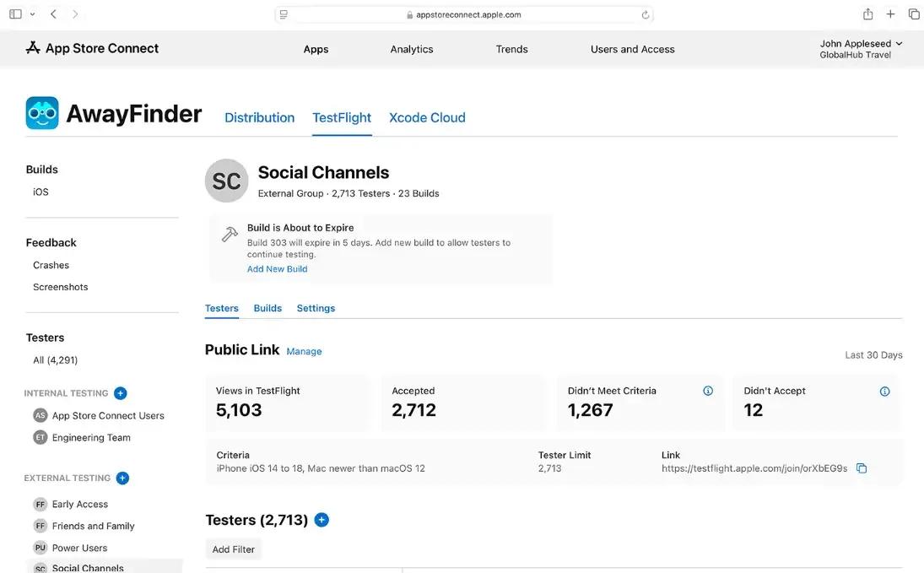The image size is (924, 573).
Task: Click the hammer build icon
Action: [230, 234]
